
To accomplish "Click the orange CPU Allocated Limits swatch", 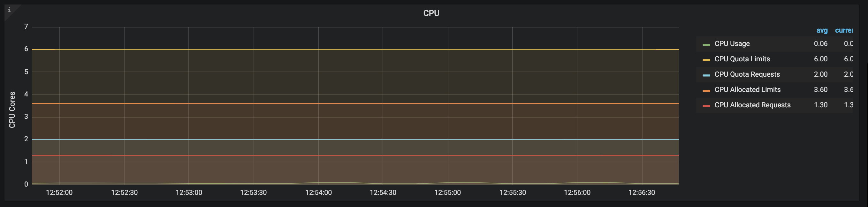I will click(x=706, y=91).
